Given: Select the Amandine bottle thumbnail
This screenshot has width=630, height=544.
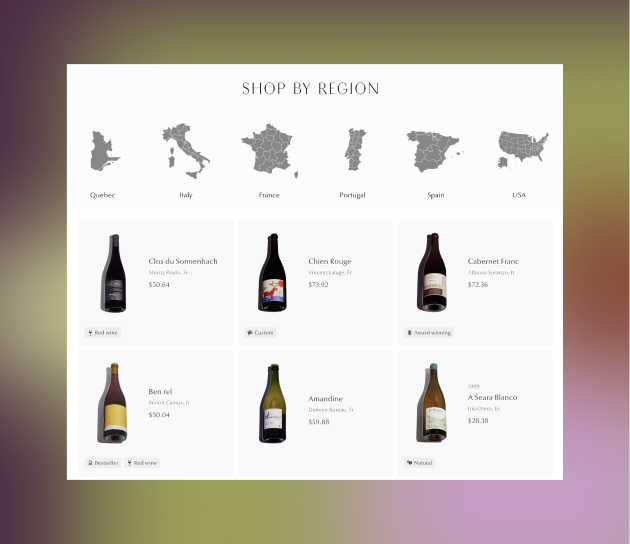Looking at the screenshot, I should [x=272, y=403].
